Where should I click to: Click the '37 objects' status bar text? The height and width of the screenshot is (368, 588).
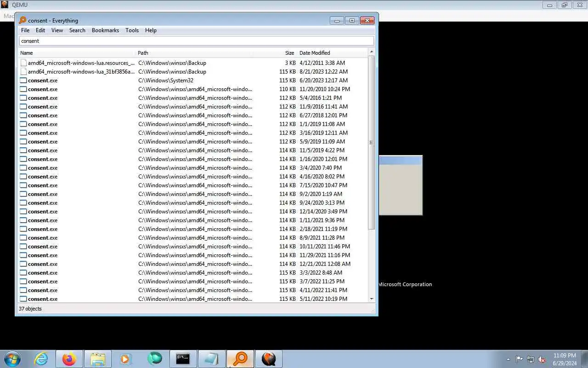pos(30,309)
